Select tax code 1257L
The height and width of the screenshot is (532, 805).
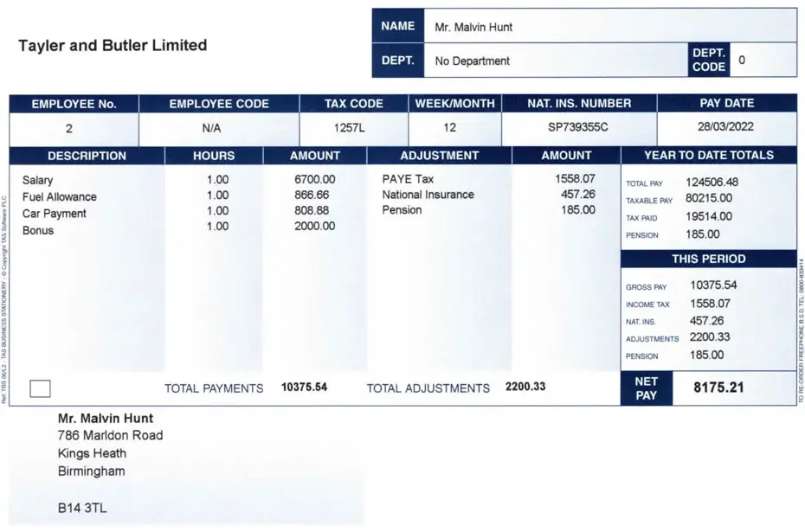pos(349,128)
